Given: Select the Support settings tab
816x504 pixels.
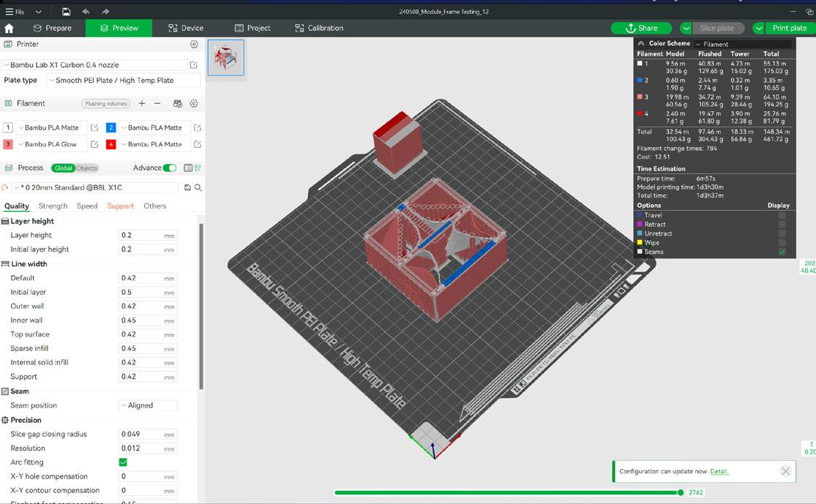Looking at the screenshot, I should (120, 206).
